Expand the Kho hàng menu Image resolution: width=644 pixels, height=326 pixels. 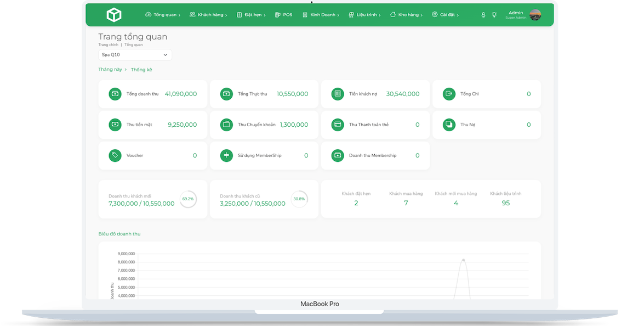point(408,15)
